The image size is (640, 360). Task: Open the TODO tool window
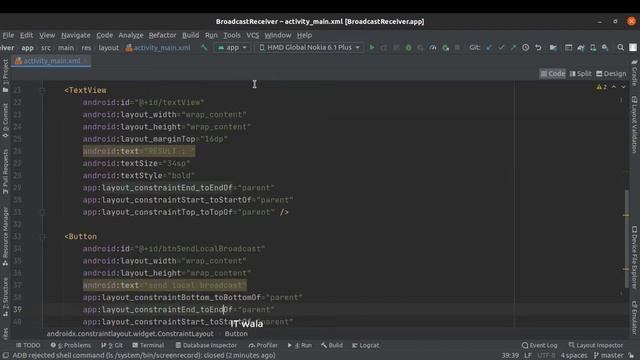[x=28, y=345]
